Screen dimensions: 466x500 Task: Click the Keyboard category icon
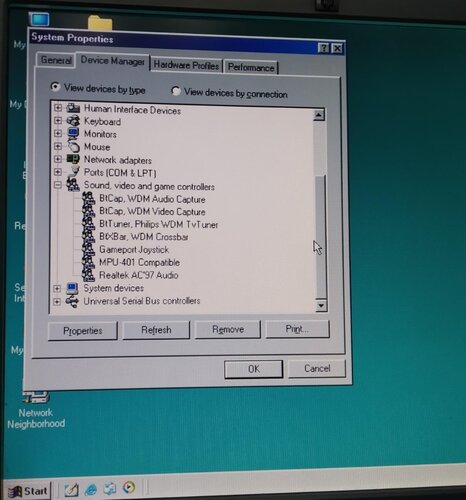[73, 121]
